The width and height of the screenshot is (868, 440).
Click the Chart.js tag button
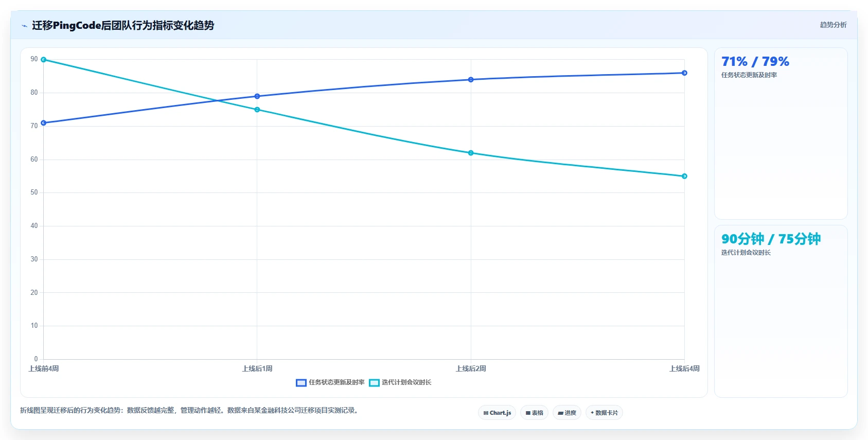click(x=497, y=413)
